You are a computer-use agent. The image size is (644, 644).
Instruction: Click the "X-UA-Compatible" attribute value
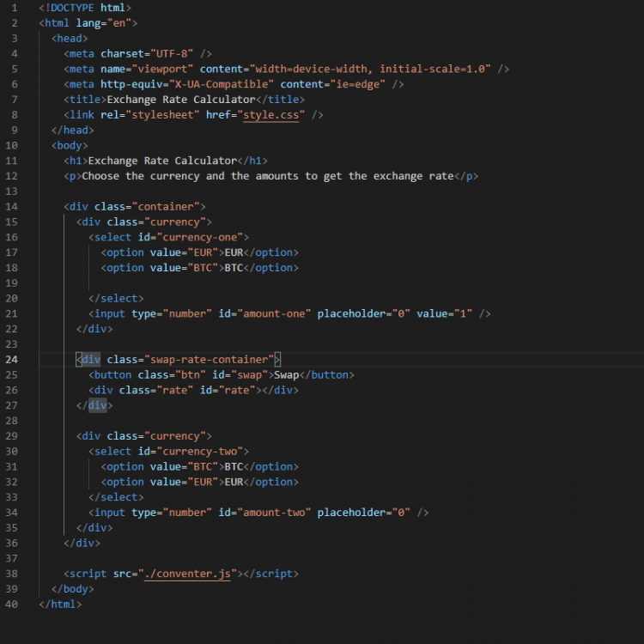[x=222, y=84]
